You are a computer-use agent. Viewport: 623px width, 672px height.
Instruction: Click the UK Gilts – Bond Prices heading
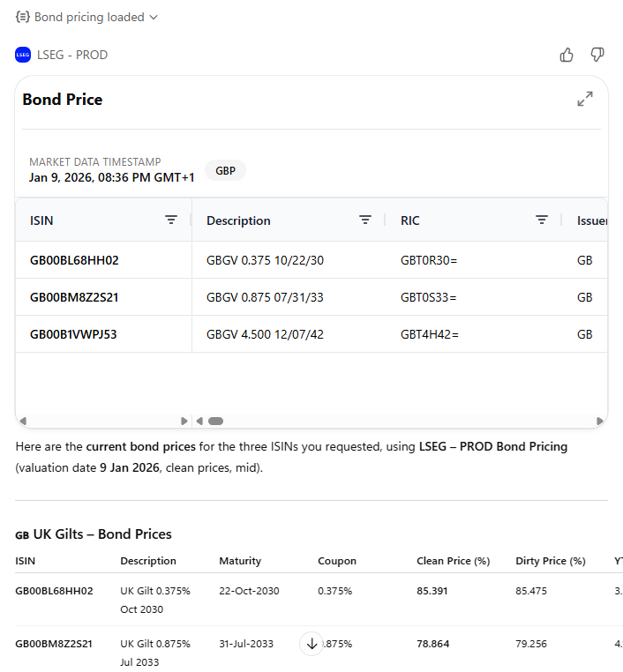click(94, 534)
